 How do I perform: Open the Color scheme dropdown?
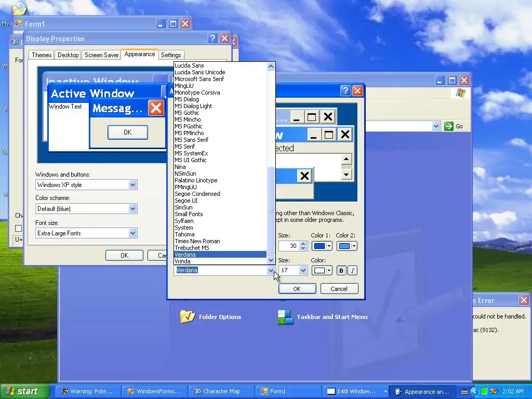point(132,209)
